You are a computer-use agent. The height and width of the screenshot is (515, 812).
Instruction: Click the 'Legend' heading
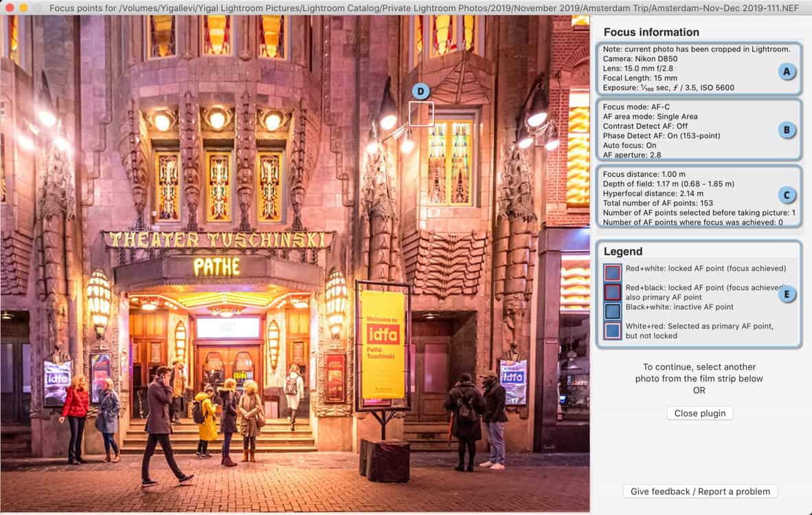622,251
